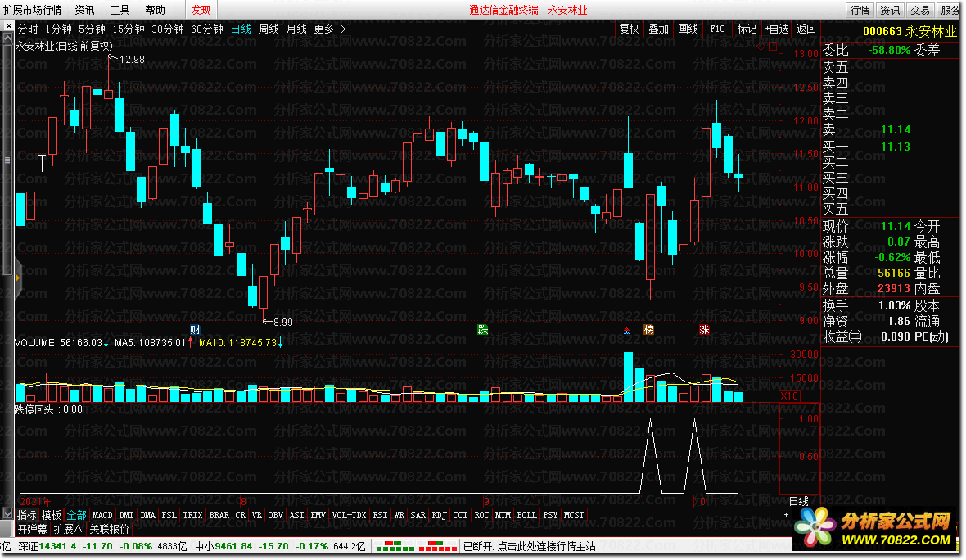Open F10 company info
The width and height of the screenshot is (966, 560).
pos(717,29)
